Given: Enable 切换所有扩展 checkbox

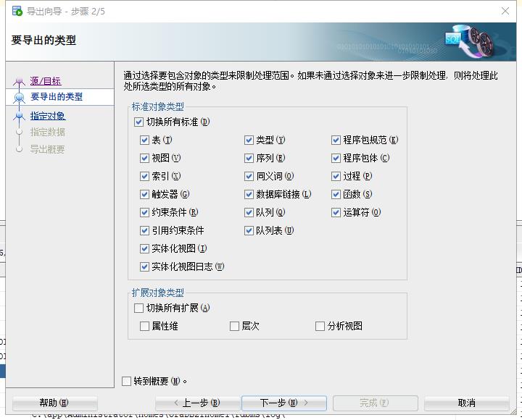Looking at the screenshot, I should (139, 308).
